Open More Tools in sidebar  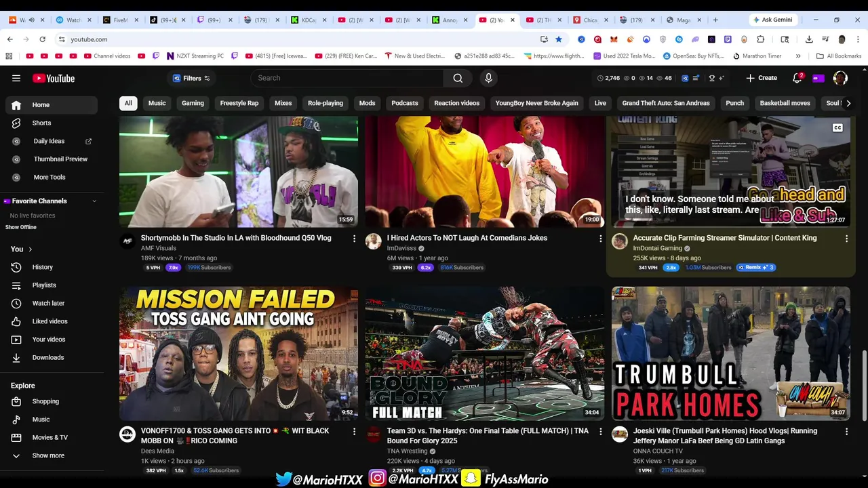(x=52, y=177)
